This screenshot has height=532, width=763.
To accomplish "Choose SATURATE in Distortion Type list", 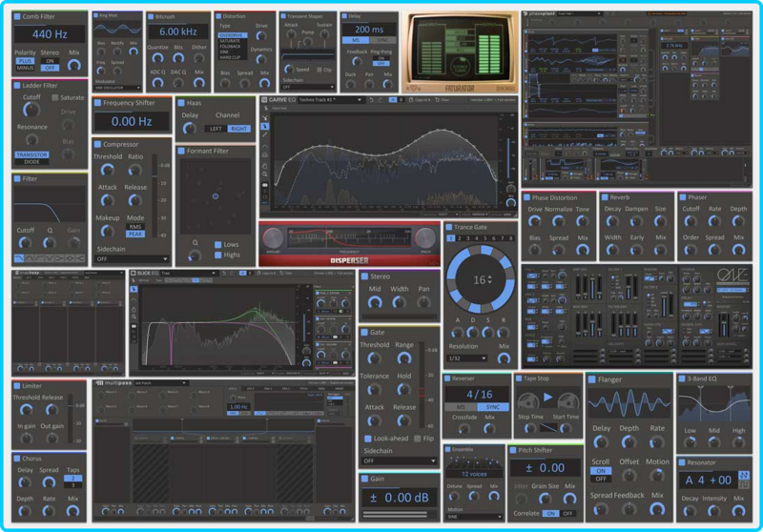I will 233,41.
